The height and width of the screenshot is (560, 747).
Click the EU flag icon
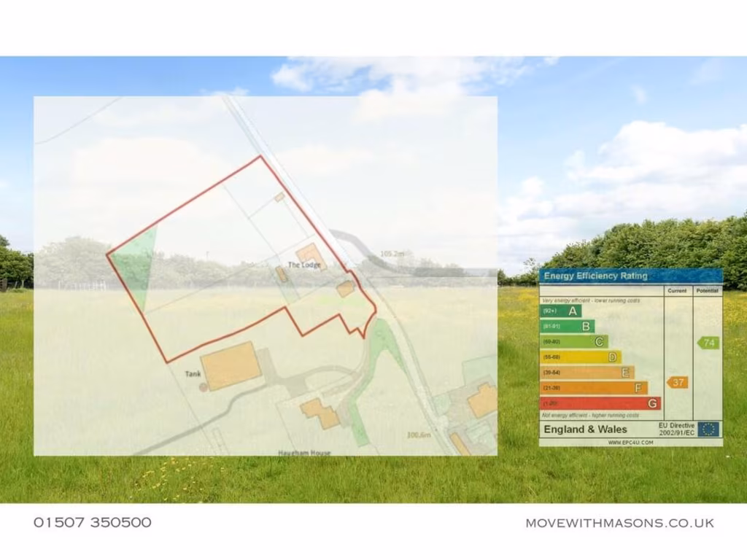(x=708, y=429)
